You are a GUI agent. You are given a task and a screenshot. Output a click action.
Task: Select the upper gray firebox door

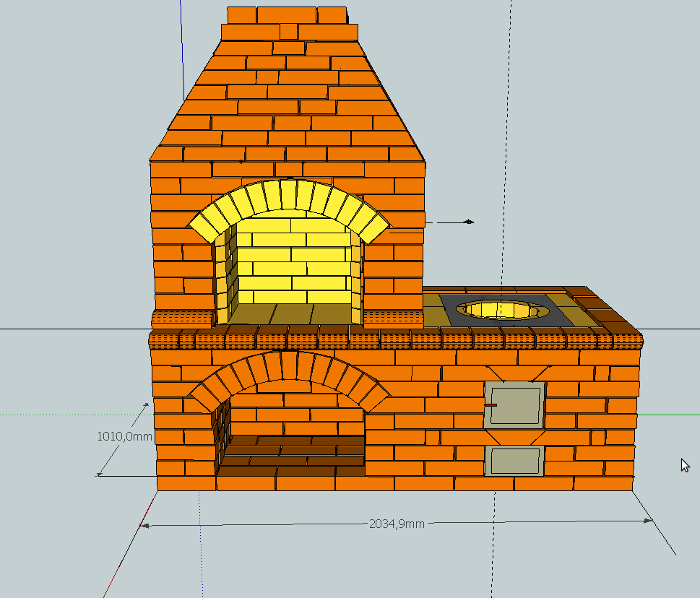pos(514,405)
